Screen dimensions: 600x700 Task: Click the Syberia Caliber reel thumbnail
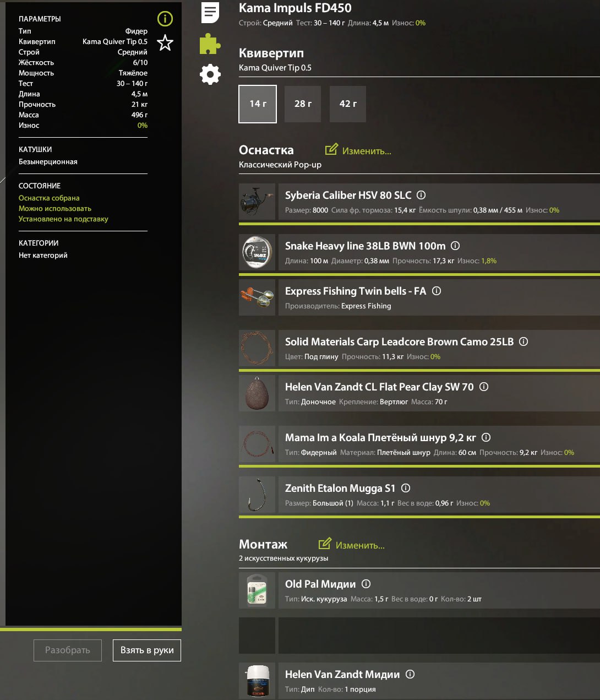point(257,202)
